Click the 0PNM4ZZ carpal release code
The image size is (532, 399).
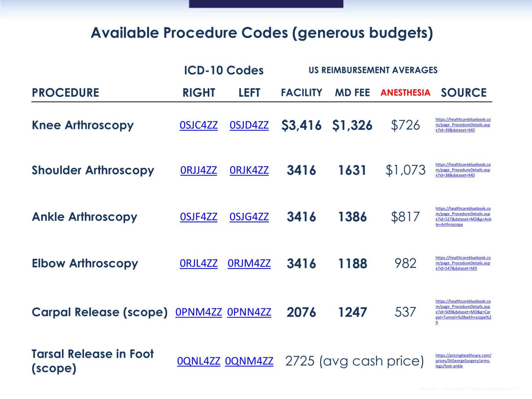pyautogui.click(x=199, y=312)
